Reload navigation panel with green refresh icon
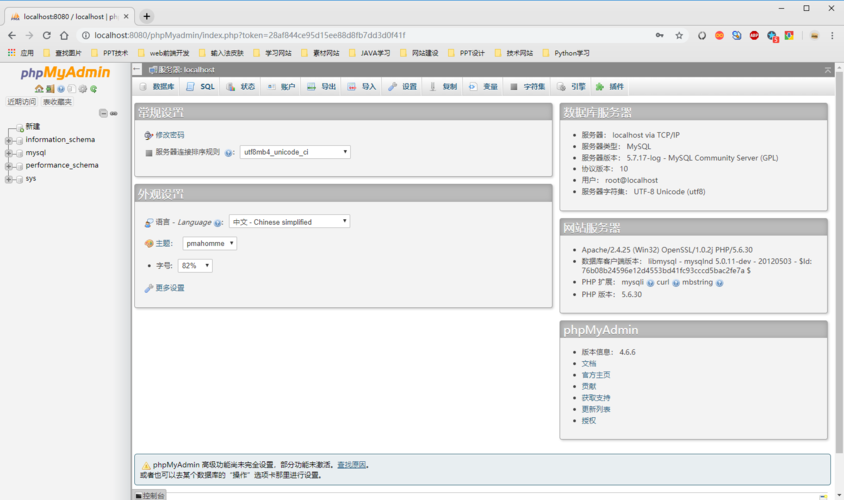The image size is (844, 500). click(x=94, y=89)
